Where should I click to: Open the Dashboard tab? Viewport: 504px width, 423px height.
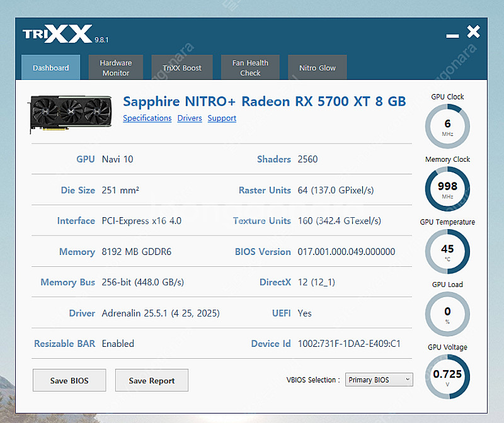pos(51,67)
